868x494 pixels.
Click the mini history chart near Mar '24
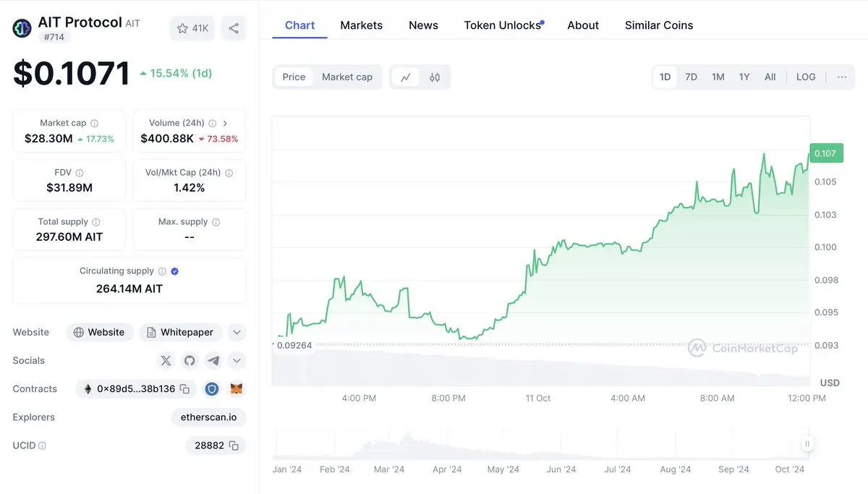pos(389,444)
